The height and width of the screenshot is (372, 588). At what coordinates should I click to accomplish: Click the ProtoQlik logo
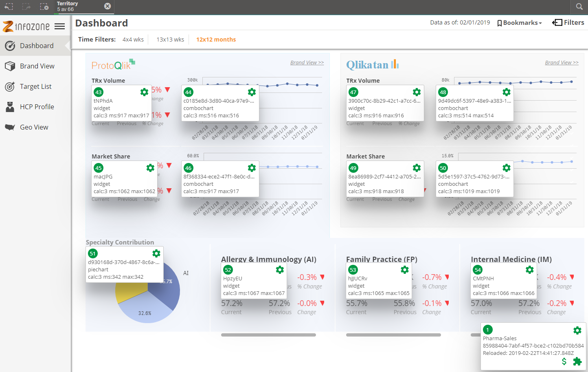[113, 65]
